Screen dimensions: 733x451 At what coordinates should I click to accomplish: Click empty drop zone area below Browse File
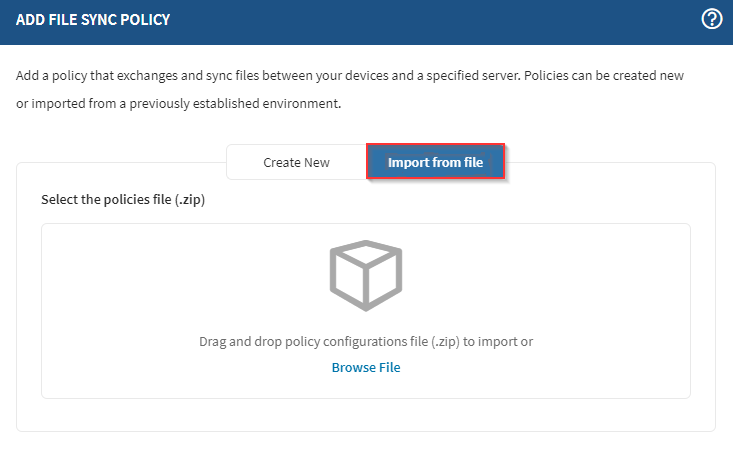[366, 388]
